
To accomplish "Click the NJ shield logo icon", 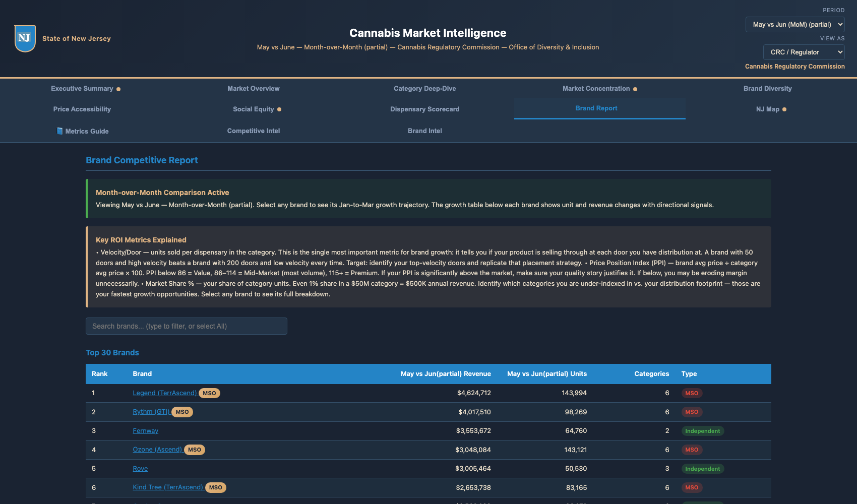I will coord(25,38).
